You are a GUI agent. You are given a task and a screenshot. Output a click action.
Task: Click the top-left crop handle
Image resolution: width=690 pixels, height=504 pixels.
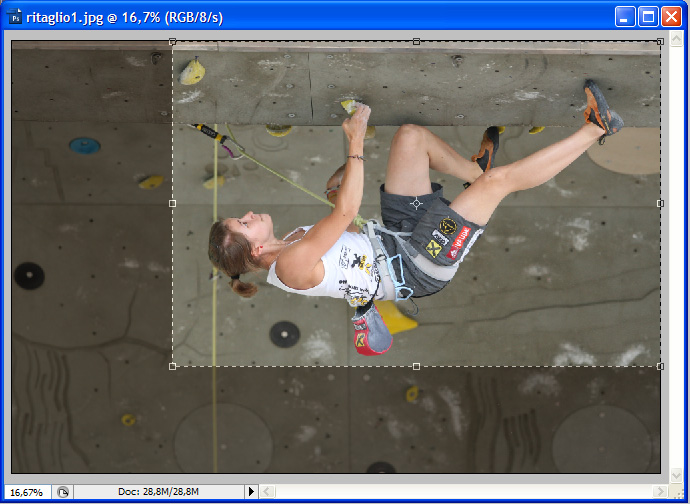tap(173, 42)
